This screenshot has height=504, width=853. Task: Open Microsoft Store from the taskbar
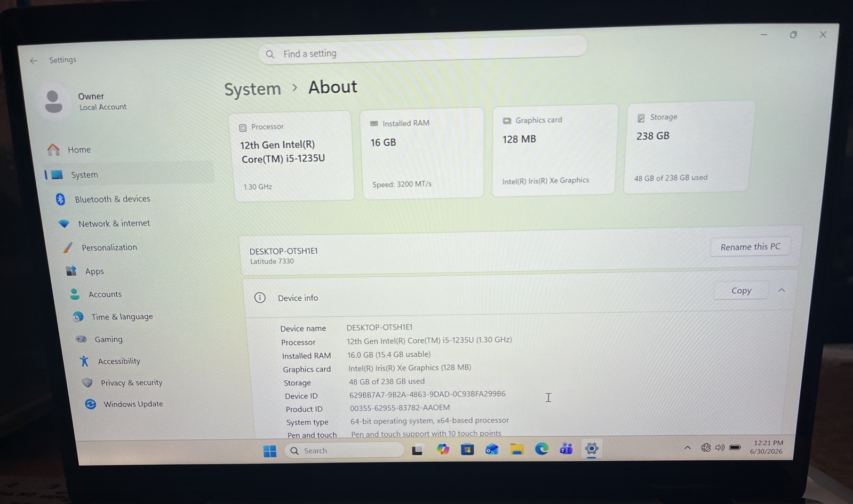[x=467, y=450]
